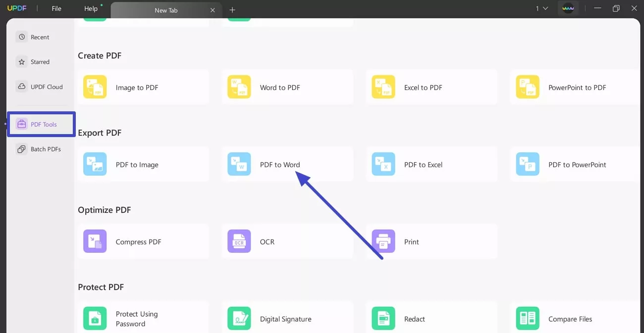Click the PDF to Image icon
This screenshot has height=333, width=644.
[x=95, y=164]
